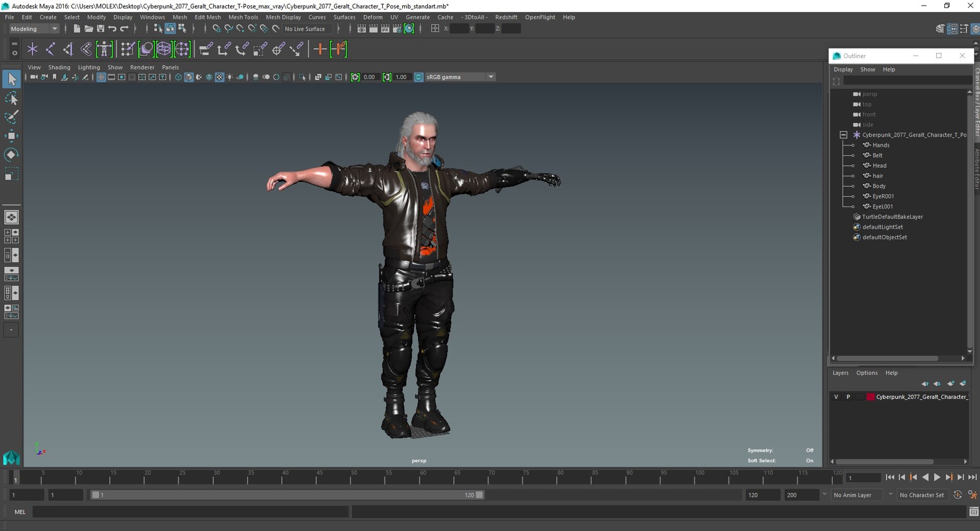This screenshot has height=531, width=980.
Task: Create new layer and assign selected objects icon
Action: [x=963, y=384]
